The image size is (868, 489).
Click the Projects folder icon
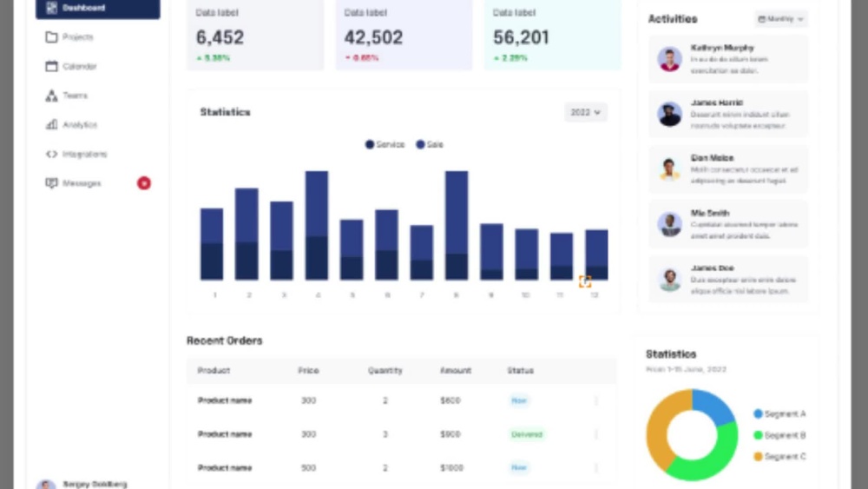click(x=51, y=37)
